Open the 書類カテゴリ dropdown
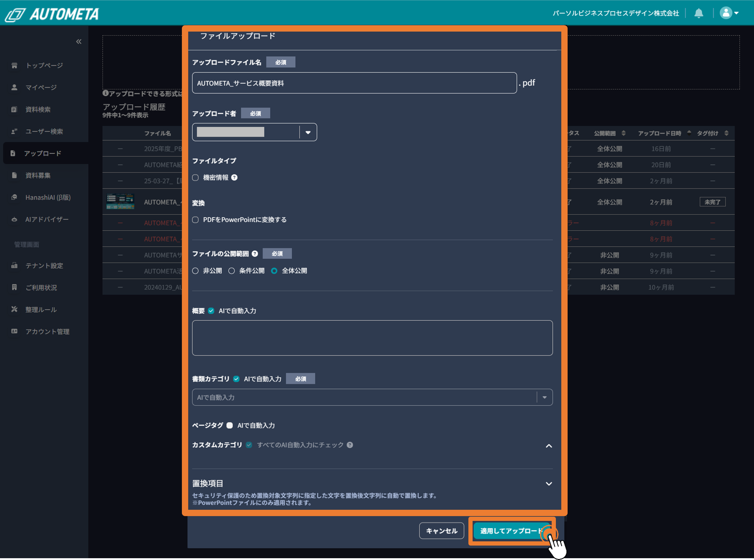 [372, 397]
